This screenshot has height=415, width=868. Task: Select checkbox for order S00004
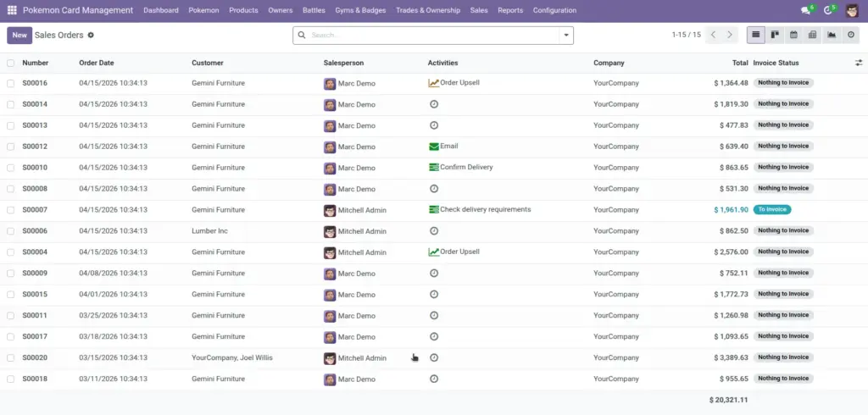[x=10, y=252]
